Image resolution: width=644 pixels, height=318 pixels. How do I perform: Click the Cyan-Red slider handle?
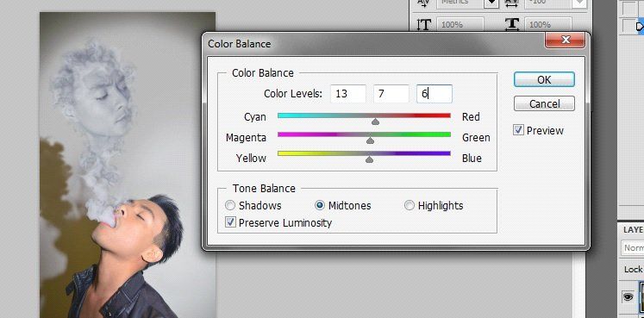coord(375,121)
